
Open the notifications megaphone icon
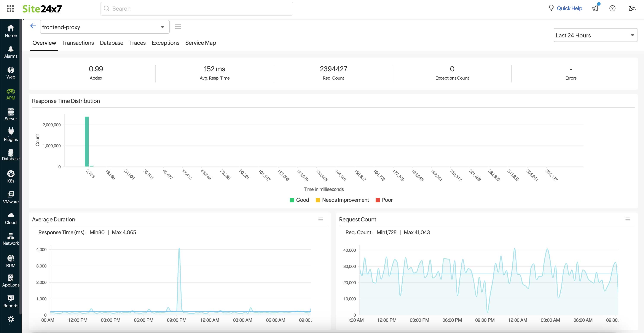click(x=595, y=8)
